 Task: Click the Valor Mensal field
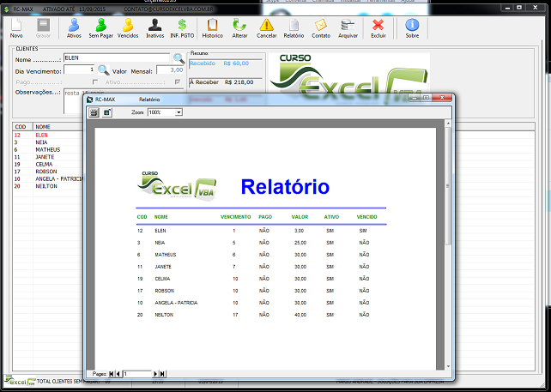tap(170, 69)
